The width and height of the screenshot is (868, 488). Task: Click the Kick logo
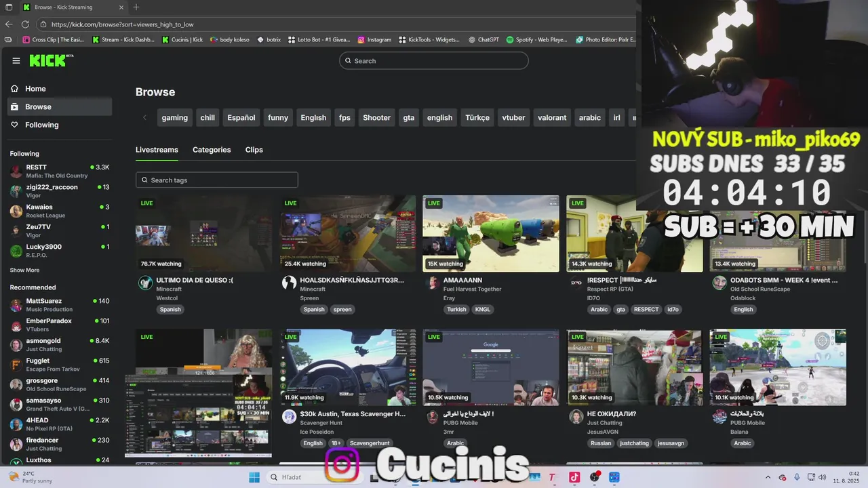click(51, 60)
